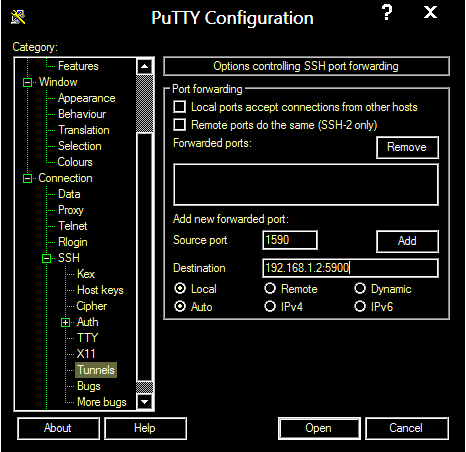This screenshot has height=452, width=466.
Task: Click the Remove forwarded port button
Action: pyautogui.click(x=407, y=147)
